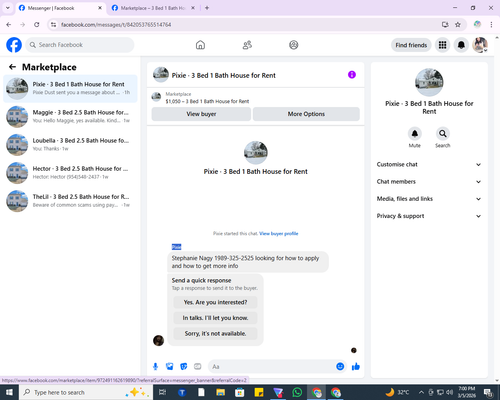Viewport: 500px width, 400px height.
Task: Open File Explorer from the taskbar
Action: pyautogui.click(x=220, y=392)
